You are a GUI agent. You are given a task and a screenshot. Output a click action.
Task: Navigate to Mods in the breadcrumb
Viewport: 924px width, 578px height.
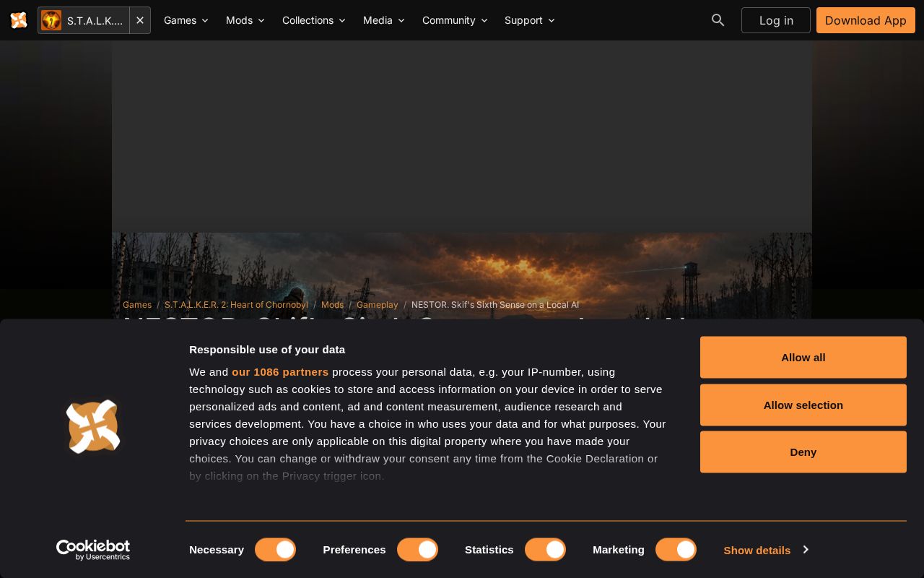pos(332,305)
